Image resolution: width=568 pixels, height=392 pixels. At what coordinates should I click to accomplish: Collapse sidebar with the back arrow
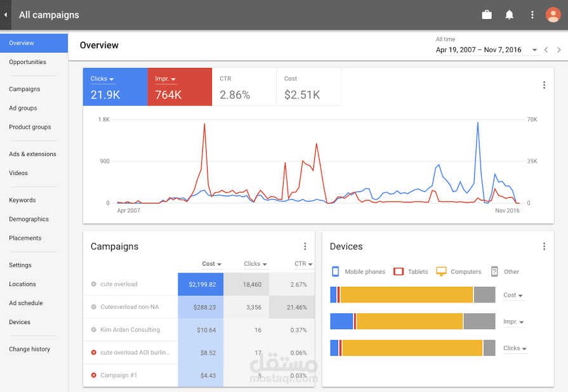pyautogui.click(x=6, y=15)
